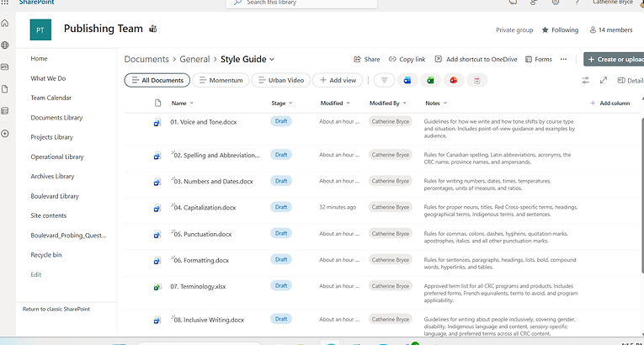Switch to the Momentum view tab
644x345 pixels.
click(221, 80)
